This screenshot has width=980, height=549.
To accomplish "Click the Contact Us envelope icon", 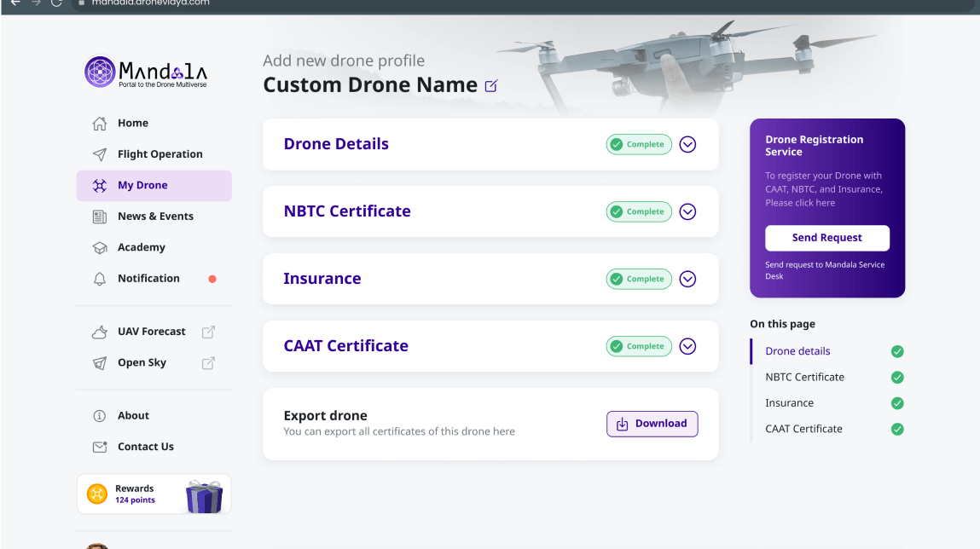I will 100,447.
